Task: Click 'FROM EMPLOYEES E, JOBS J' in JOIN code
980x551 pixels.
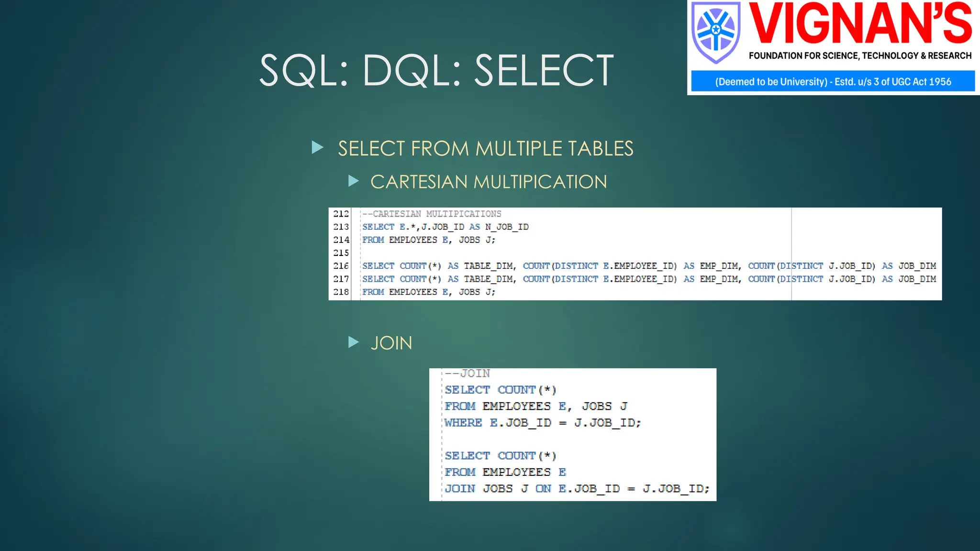Action: point(536,406)
